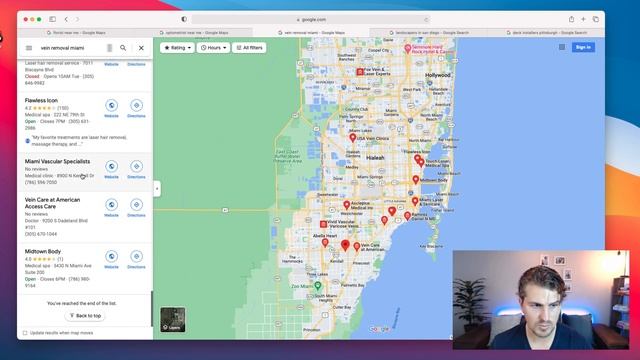Switch to optometrist near me Maps tab

(194, 33)
